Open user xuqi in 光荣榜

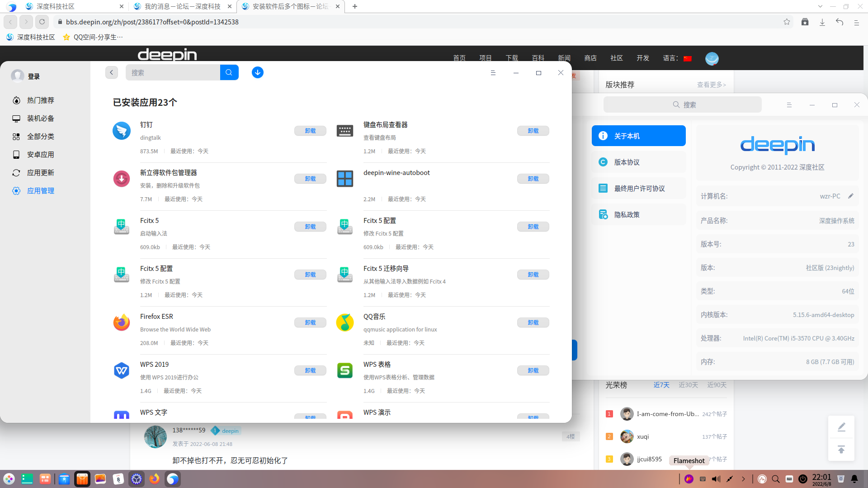(642, 436)
